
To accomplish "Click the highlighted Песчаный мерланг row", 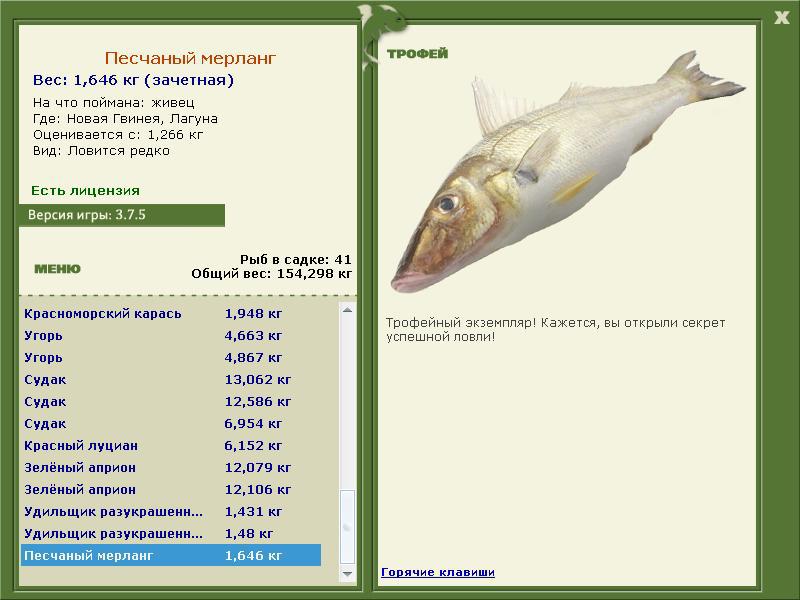I will (x=171, y=555).
